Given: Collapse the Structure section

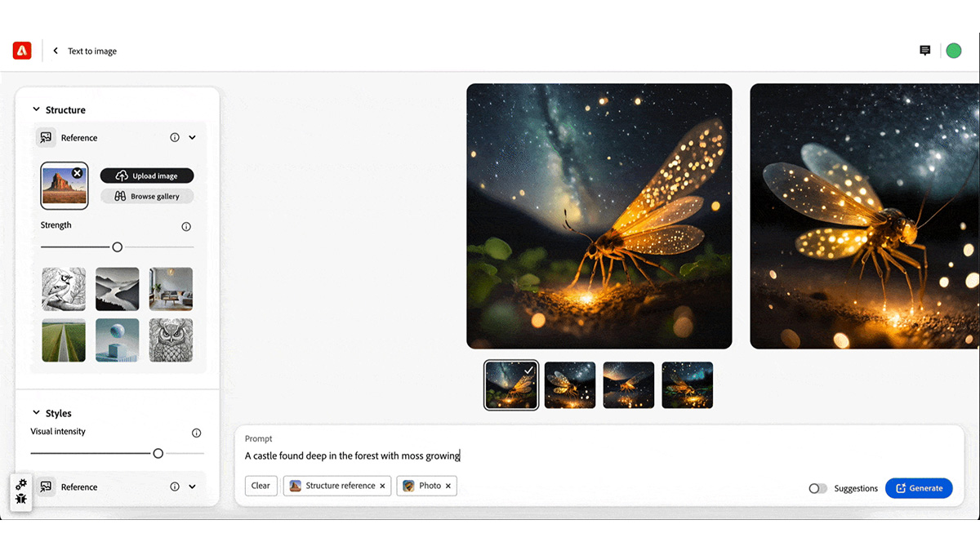Looking at the screenshot, I should [x=36, y=109].
